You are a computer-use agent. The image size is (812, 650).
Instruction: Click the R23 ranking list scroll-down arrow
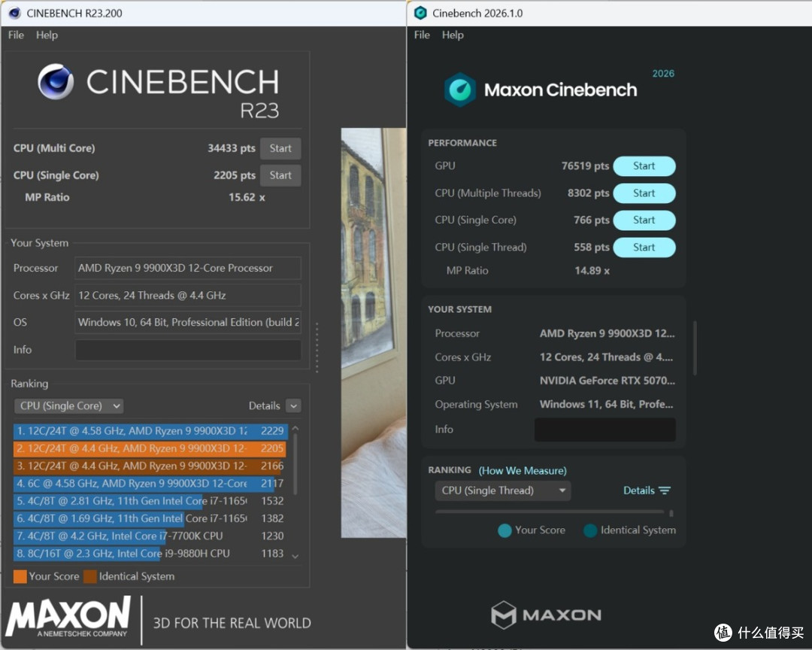(295, 556)
